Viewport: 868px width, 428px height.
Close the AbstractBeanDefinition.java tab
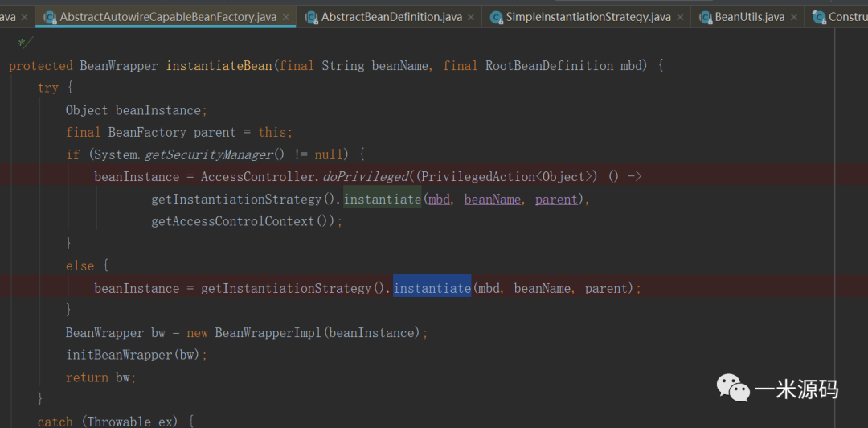[x=472, y=17]
